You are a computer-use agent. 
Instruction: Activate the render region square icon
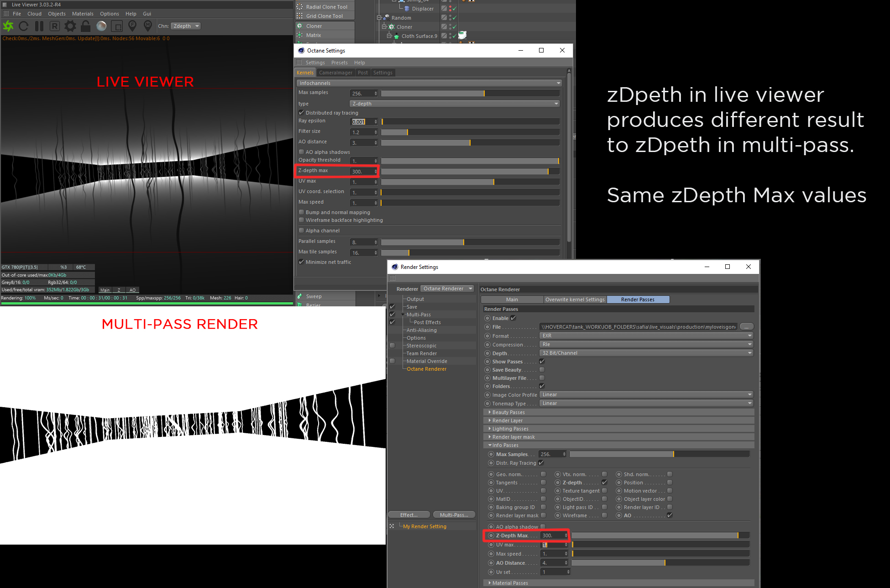click(117, 26)
